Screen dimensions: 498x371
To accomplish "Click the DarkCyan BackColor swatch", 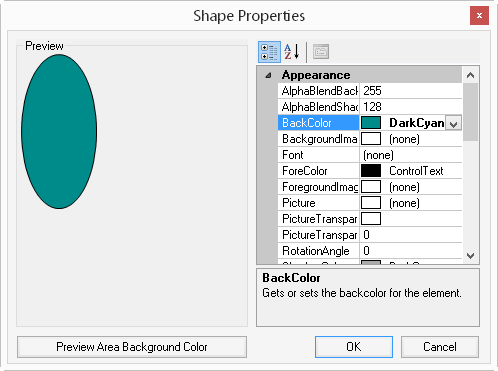I will pyautogui.click(x=371, y=123).
